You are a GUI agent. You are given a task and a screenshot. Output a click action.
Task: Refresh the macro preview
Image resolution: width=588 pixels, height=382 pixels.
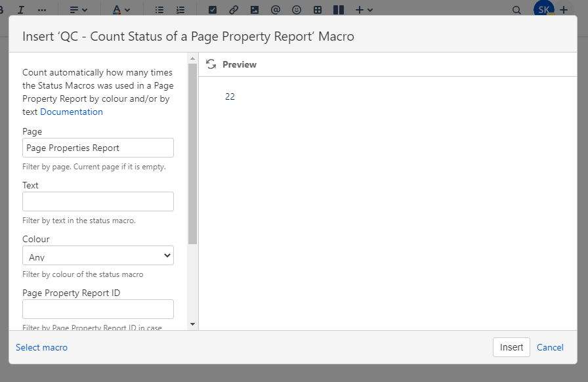coord(210,64)
